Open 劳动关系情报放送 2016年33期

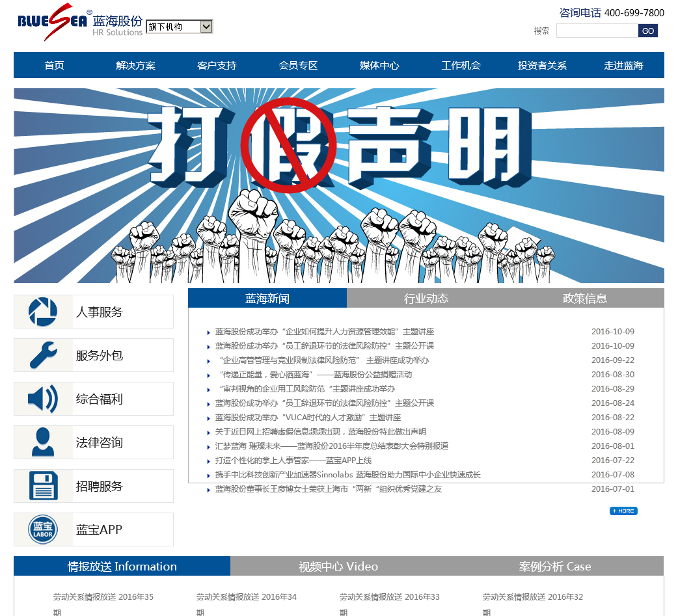(x=390, y=604)
